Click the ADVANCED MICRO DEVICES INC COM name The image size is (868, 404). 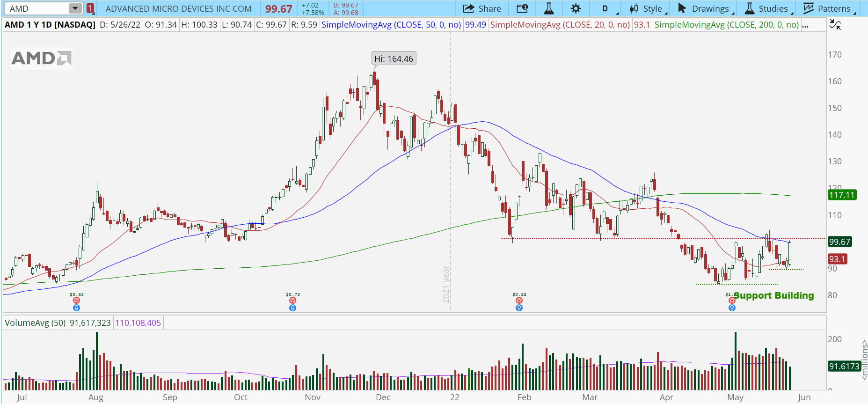[x=179, y=9]
